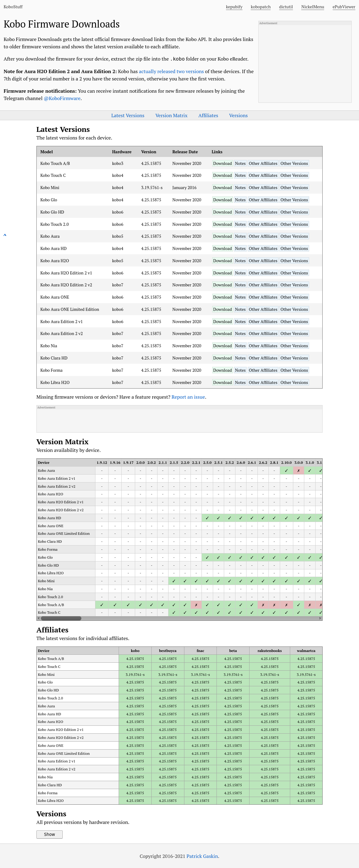Click the matrix scrollbar left arrow
The height and width of the screenshot is (868, 359).
coord(39,618)
